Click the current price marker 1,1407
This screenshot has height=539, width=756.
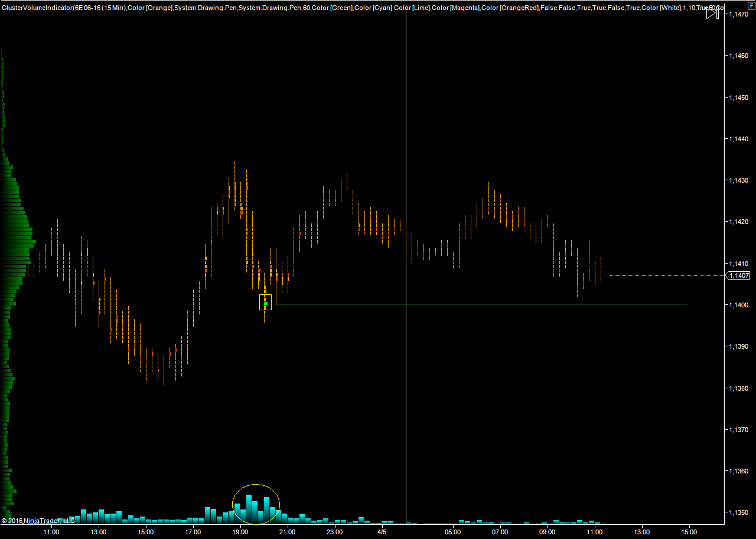pos(739,275)
